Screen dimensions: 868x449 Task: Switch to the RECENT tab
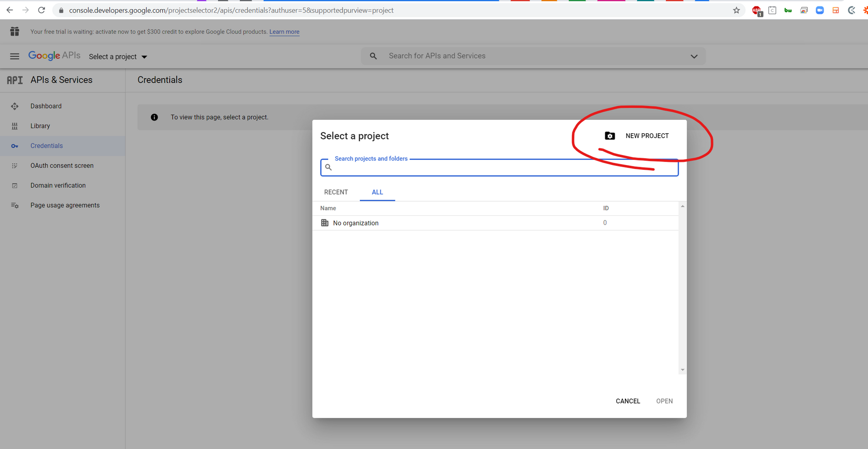click(336, 192)
